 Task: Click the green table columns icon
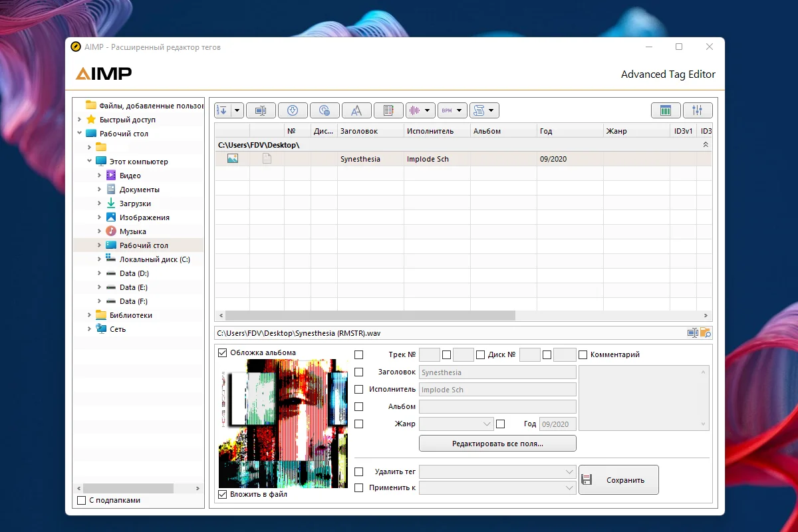666,110
